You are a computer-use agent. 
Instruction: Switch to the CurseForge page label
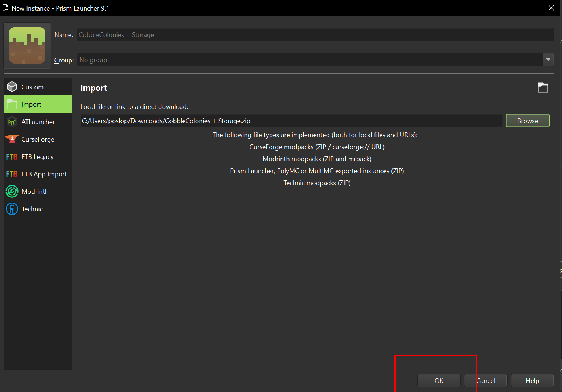(x=38, y=139)
